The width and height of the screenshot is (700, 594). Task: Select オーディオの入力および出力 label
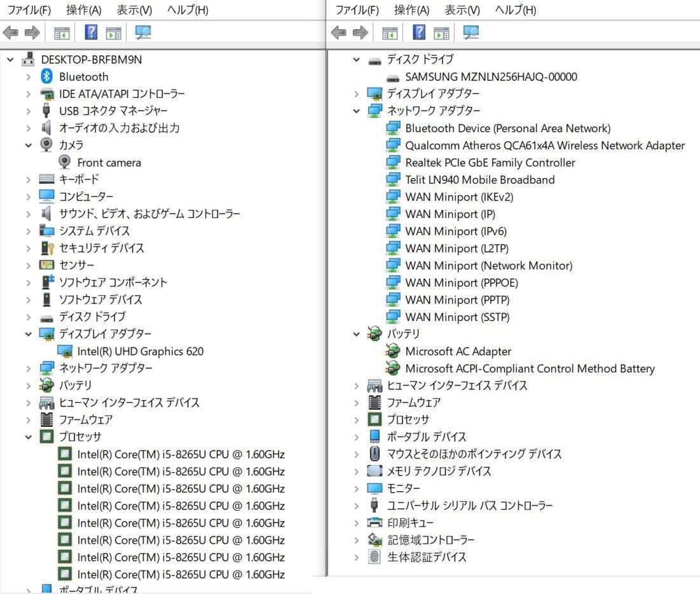pos(119,128)
